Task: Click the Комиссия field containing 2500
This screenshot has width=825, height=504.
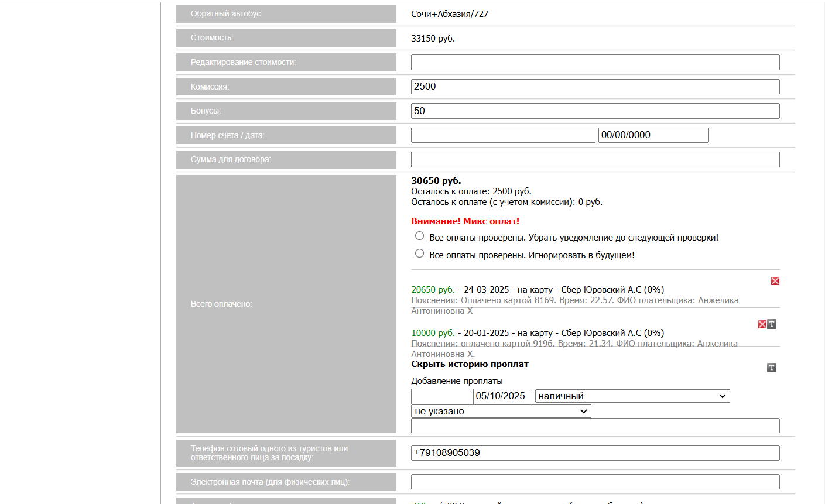Action: (595, 87)
